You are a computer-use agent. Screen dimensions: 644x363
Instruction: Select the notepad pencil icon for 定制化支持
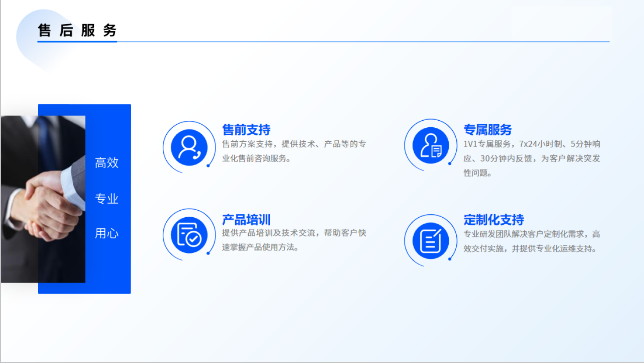[431, 241]
